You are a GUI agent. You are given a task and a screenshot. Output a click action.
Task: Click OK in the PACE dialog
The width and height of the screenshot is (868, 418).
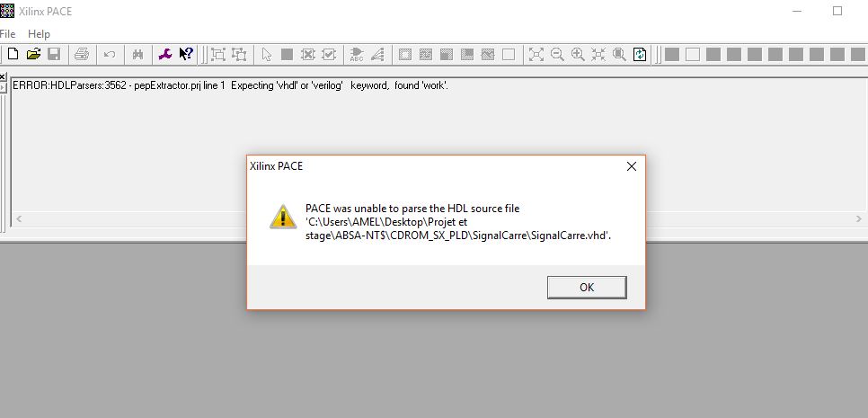pyautogui.click(x=587, y=288)
